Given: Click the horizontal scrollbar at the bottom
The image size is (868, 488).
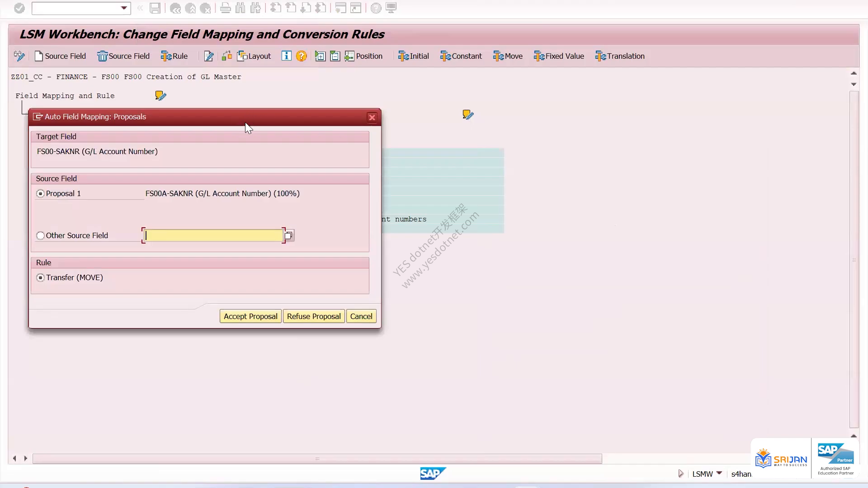Looking at the screenshot, I should tap(317, 459).
